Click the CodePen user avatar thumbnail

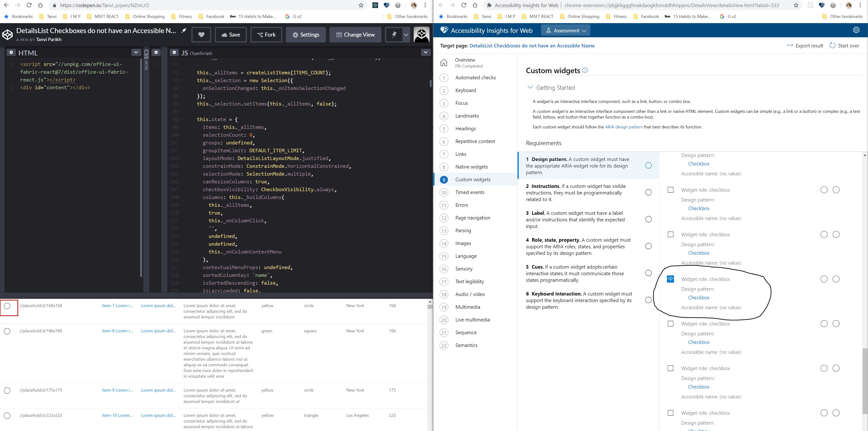coord(421,35)
